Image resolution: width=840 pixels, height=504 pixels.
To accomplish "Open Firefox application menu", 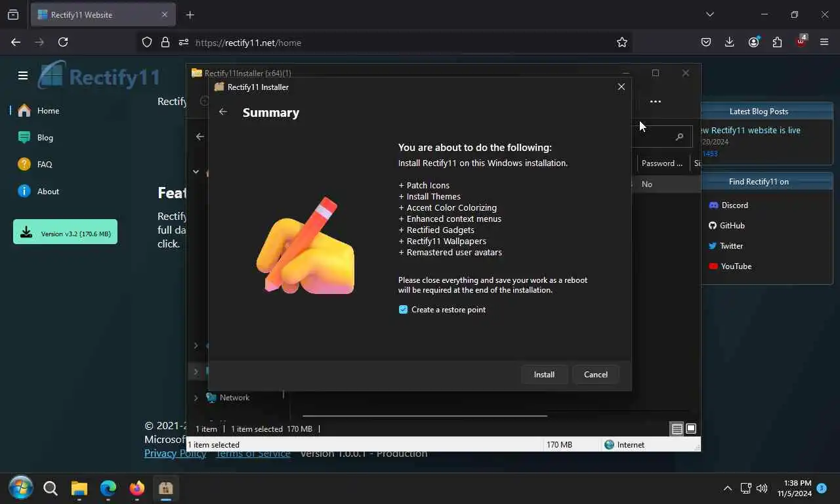I will click(824, 42).
